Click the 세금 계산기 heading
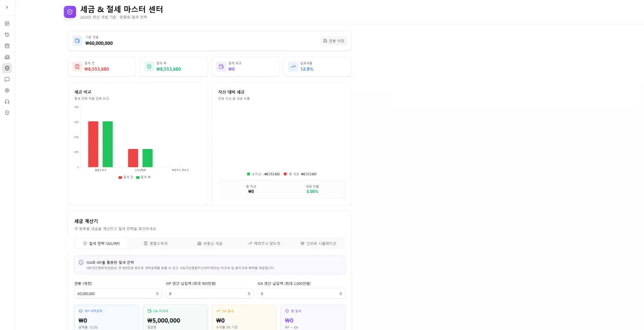The image size is (644, 330). [x=86, y=221]
